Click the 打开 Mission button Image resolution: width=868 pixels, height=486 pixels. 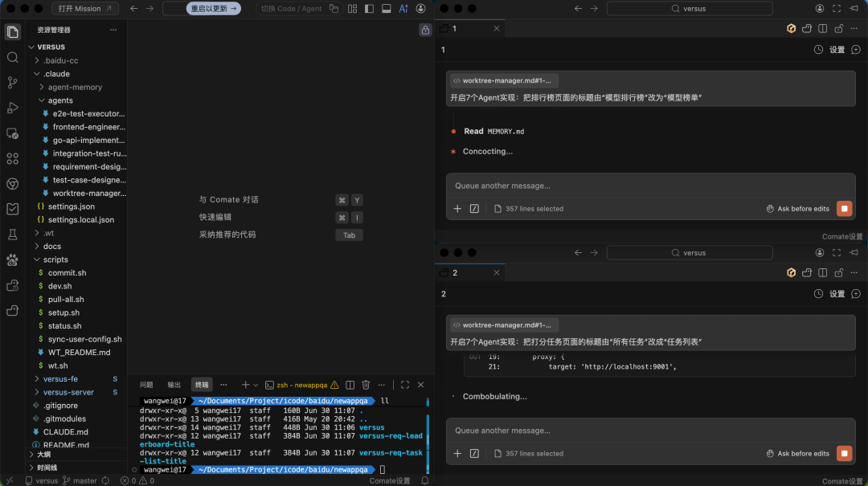84,8
